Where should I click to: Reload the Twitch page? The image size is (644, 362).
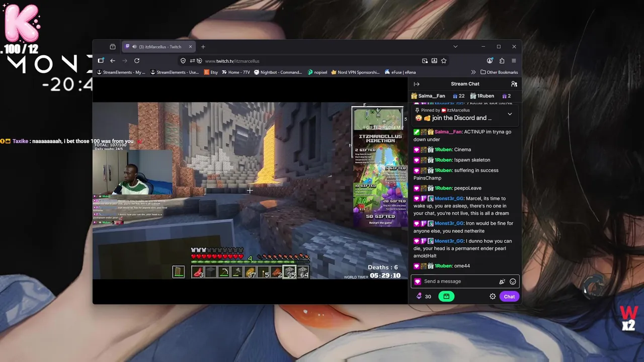[x=137, y=61]
